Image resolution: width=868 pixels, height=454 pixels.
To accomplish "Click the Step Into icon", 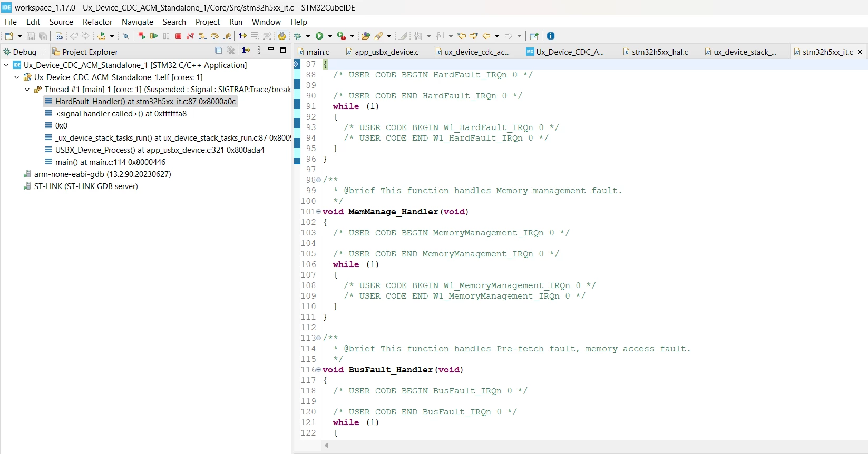I will click(202, 36).
